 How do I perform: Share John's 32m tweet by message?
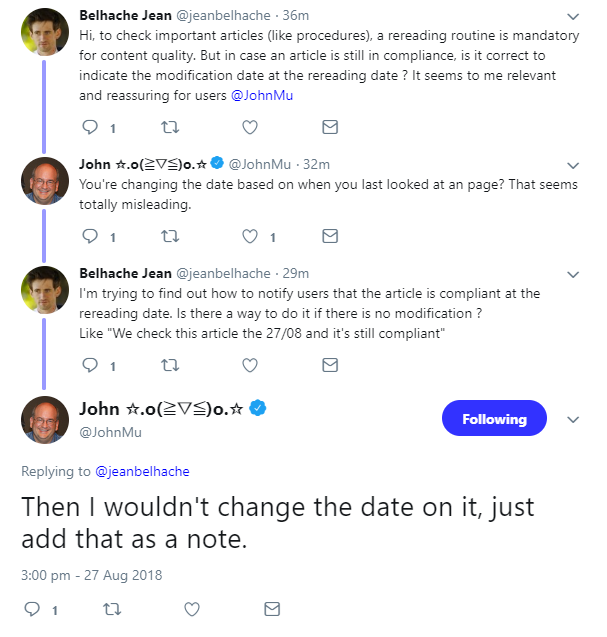pyautogui.click(x=329, y=237)
